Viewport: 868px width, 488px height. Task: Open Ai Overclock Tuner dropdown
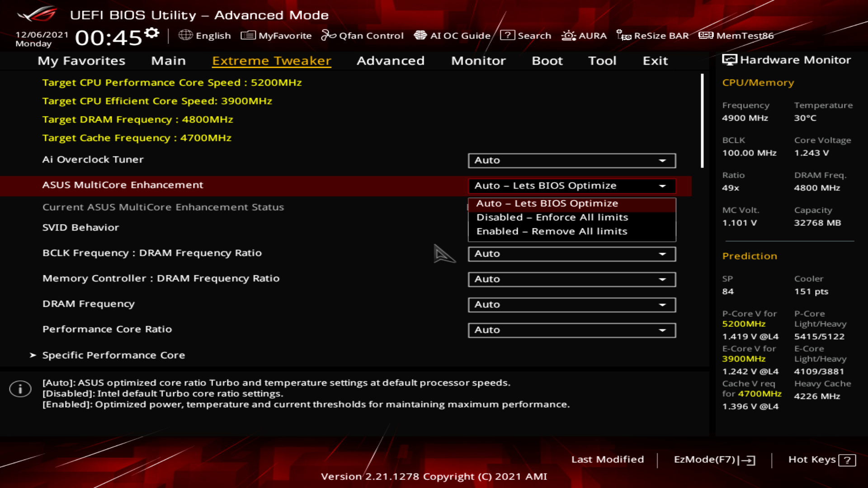pyautogui.click(x=571, y=160)
